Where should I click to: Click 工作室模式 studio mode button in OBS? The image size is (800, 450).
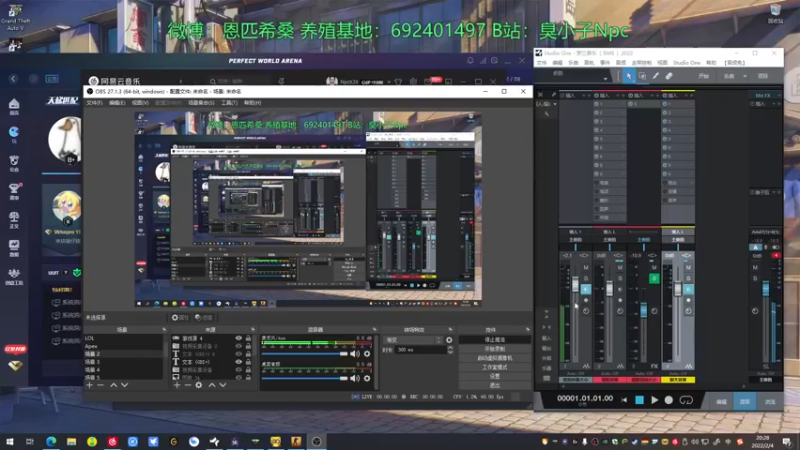point(494,367)
